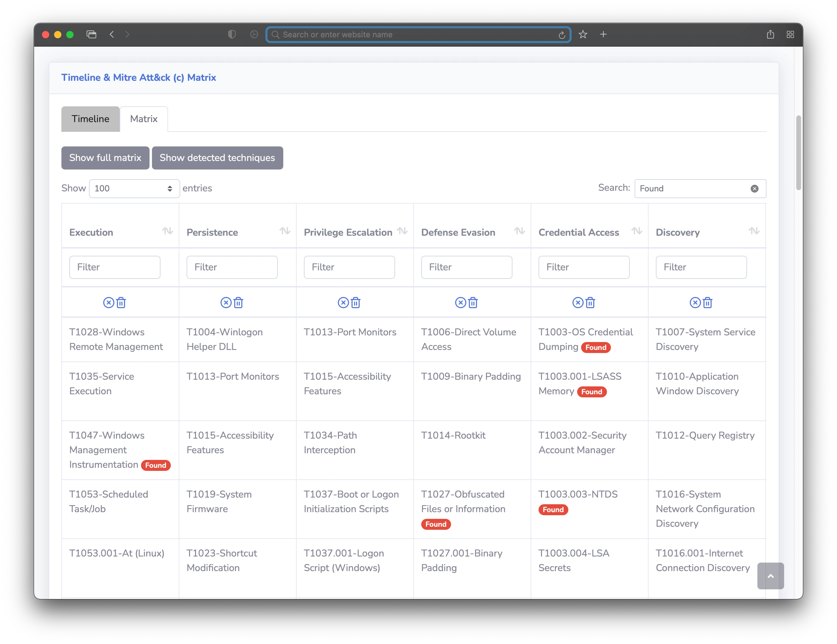Switch to the Timeline tab
Viewport: 837px width, 644px height.
pyautogui.click(x=91, y=119)
